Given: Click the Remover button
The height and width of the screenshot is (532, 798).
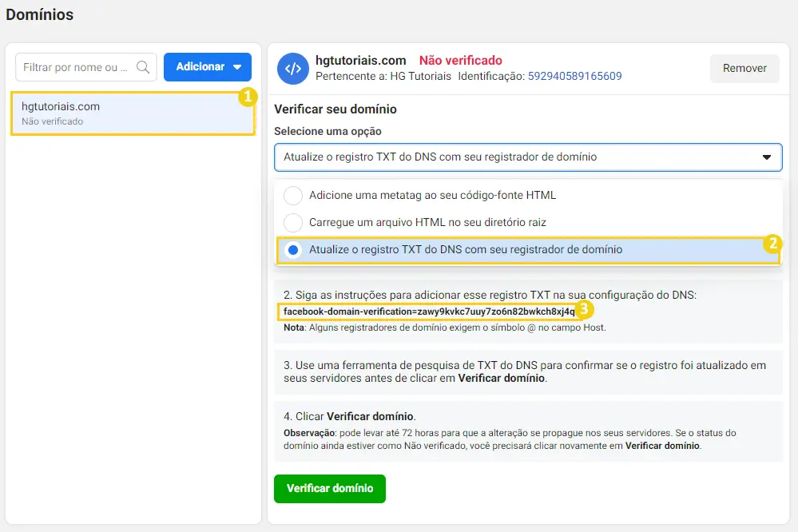Looking at the screenshot, I should click(x=744, y=68).
